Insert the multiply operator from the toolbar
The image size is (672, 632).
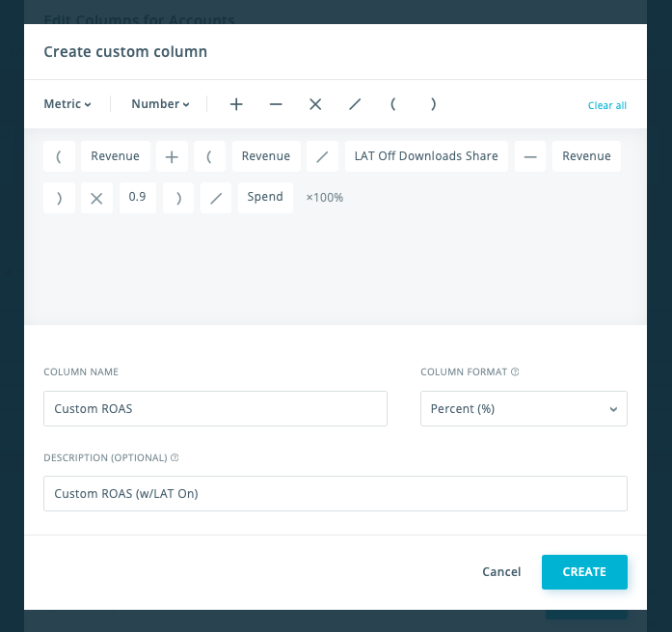tap(315, 104)
